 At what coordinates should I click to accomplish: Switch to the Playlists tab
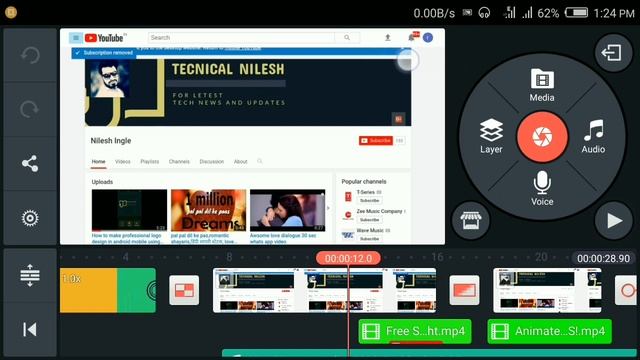pyautogui.click(x=149, y=162)
